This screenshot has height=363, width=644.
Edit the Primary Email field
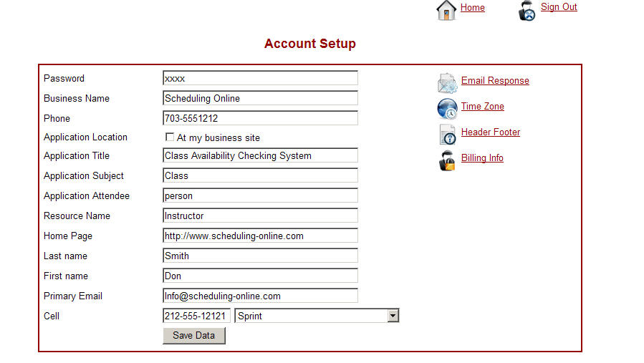pyautogui.click(x=260, y=296)
